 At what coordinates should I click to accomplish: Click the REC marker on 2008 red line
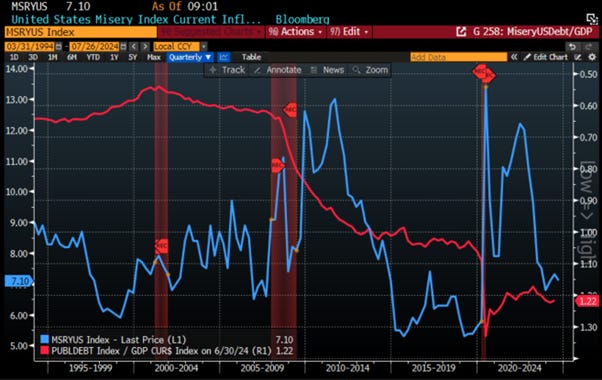click(290, 110)
